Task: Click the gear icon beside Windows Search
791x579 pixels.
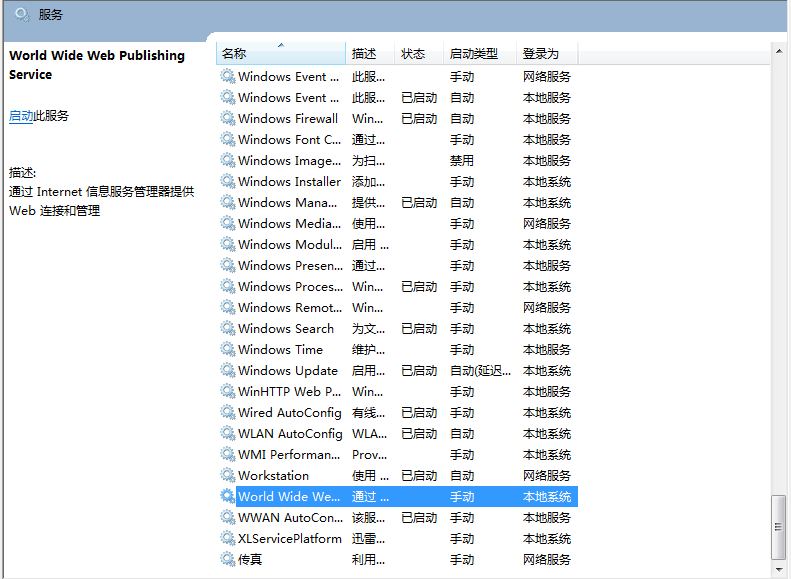Action: tap(228, 328)
